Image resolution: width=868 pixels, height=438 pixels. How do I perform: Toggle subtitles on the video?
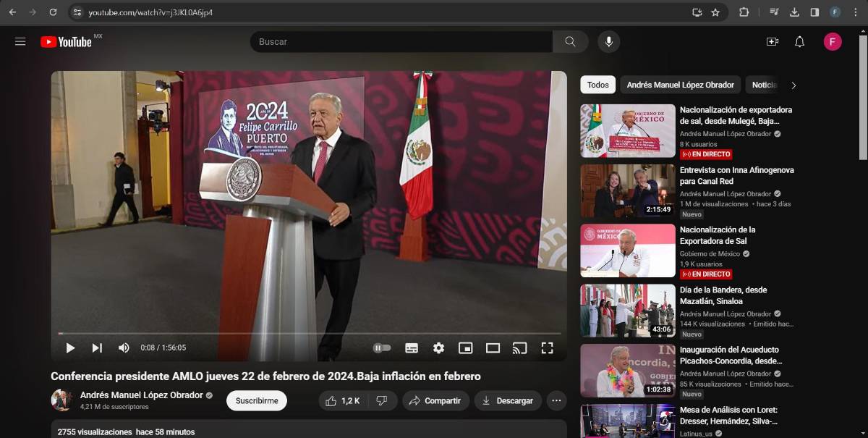point(412,348)
